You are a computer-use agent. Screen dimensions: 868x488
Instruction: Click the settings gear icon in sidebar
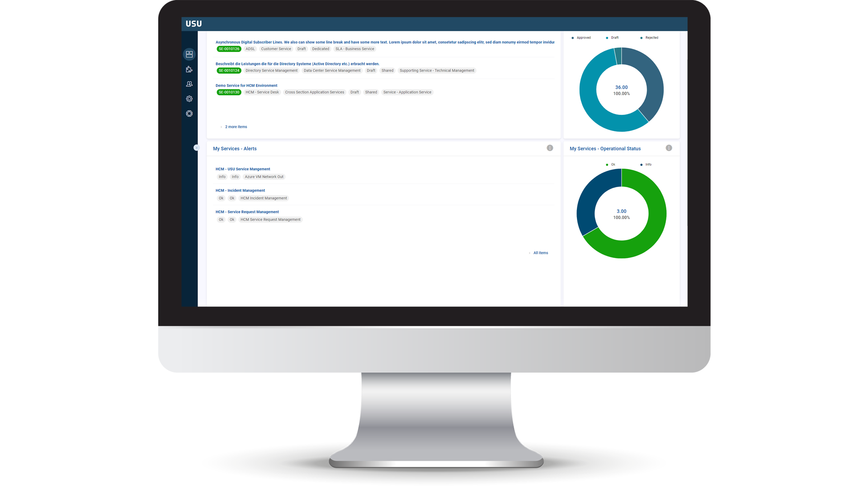point(189,99)
